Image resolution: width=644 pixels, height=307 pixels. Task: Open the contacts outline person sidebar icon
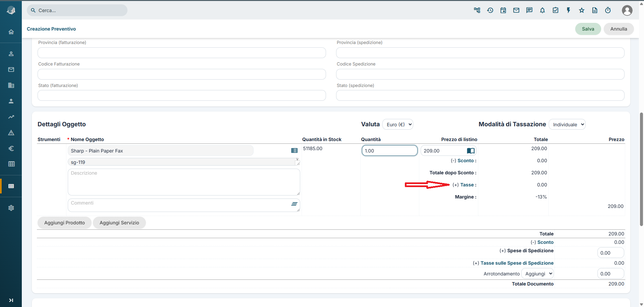coord(11,54)
